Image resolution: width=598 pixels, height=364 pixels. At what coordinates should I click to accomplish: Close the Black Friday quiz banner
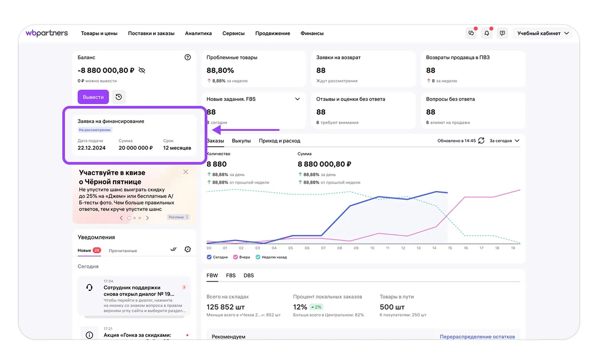[x=186, y=172]
